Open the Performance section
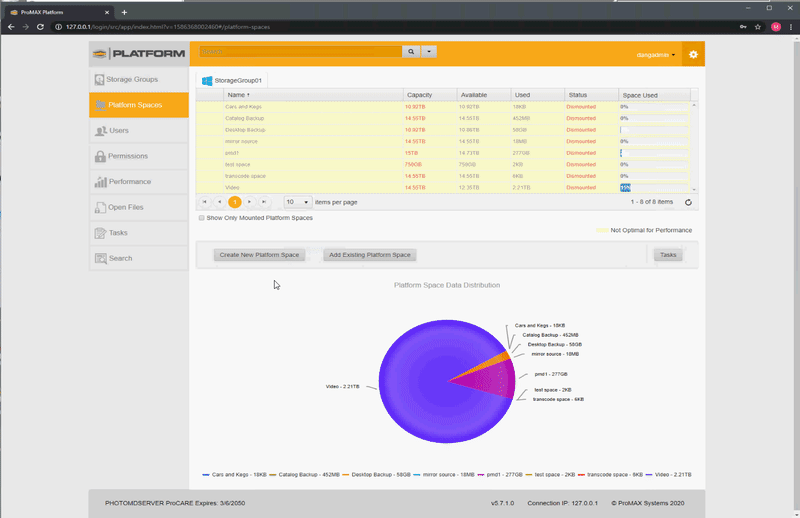The image size is (800, 518). coord(139,182)
